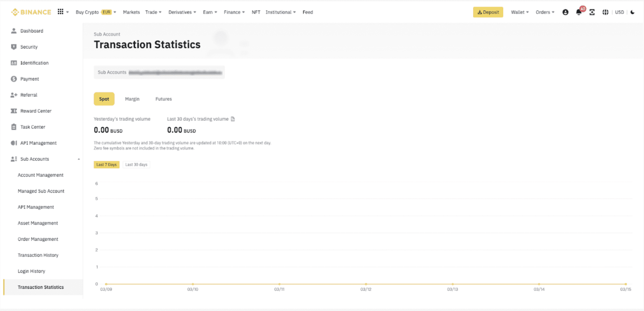Open the language globe icon

[x=605, y=12]
